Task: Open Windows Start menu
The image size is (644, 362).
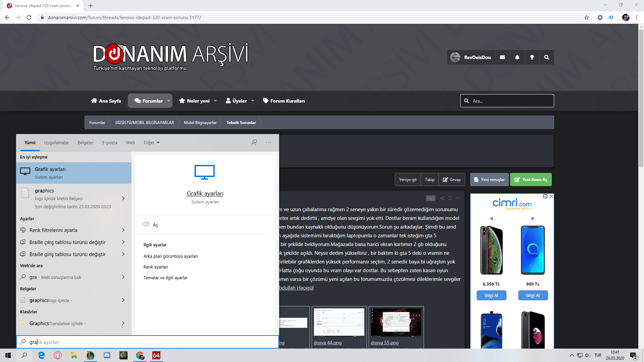Action: click(8, 355)
